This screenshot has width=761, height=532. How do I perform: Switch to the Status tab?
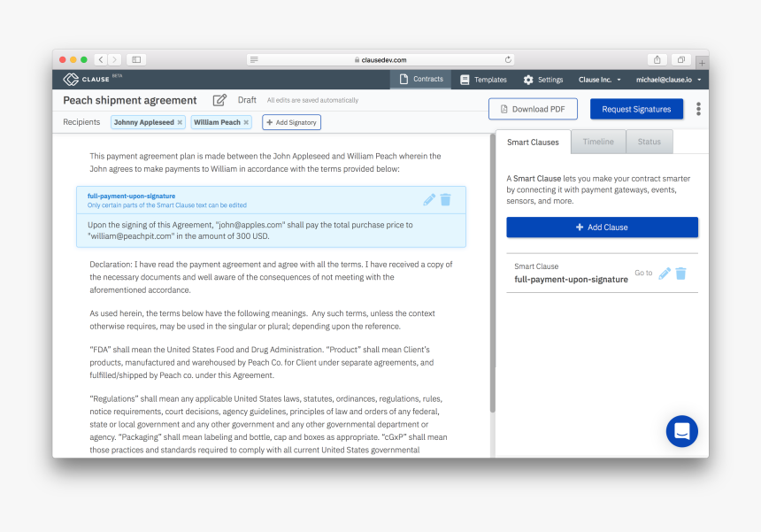[x=650, y=142]
